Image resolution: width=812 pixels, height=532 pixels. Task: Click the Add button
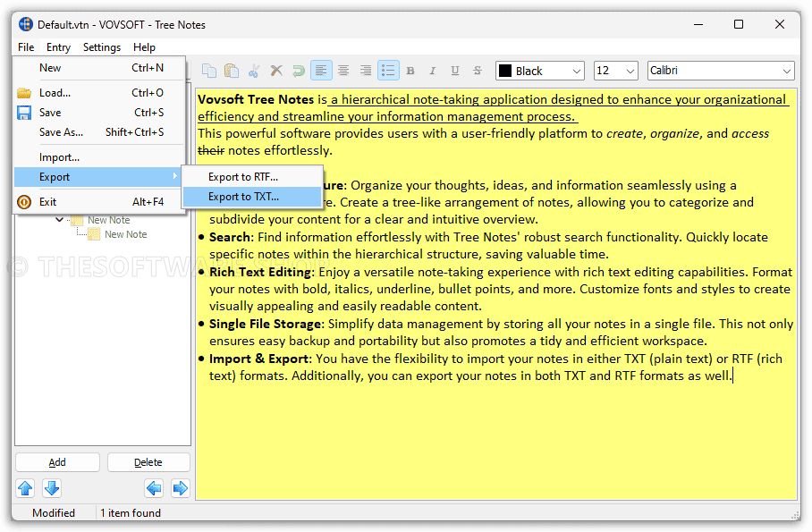(x=57, y=462)
